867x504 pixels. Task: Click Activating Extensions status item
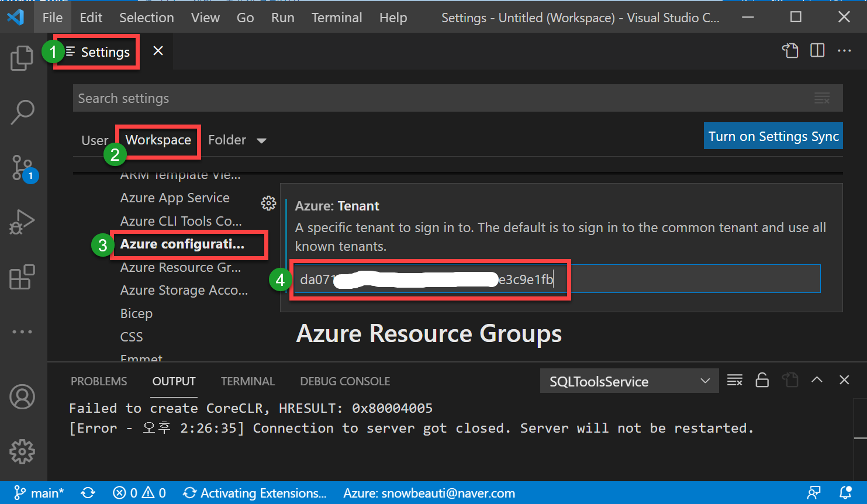255,493
